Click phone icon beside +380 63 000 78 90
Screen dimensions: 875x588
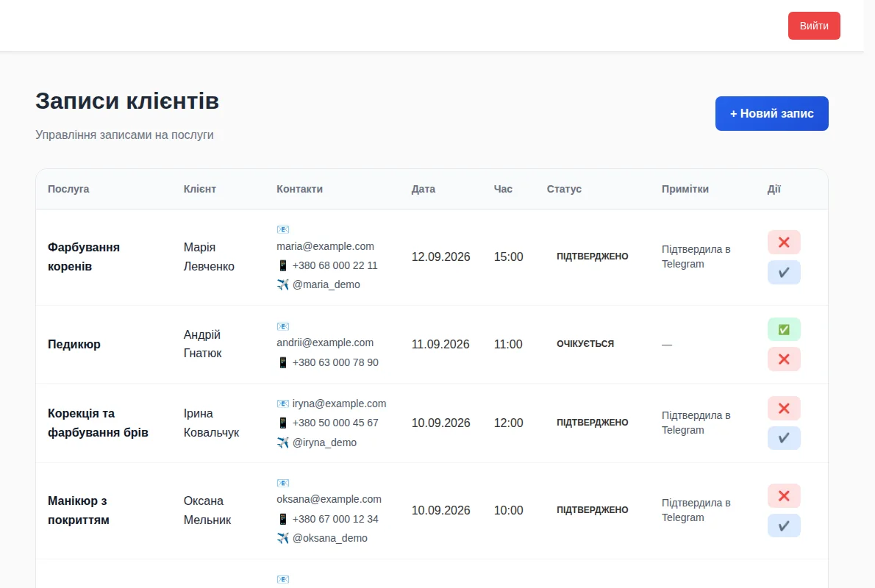(283, 362)
